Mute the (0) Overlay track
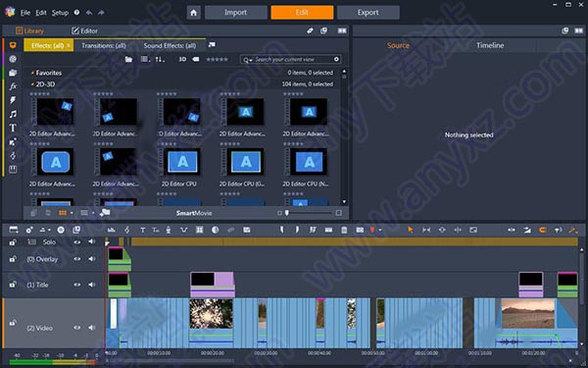 (x=92, y=259)
